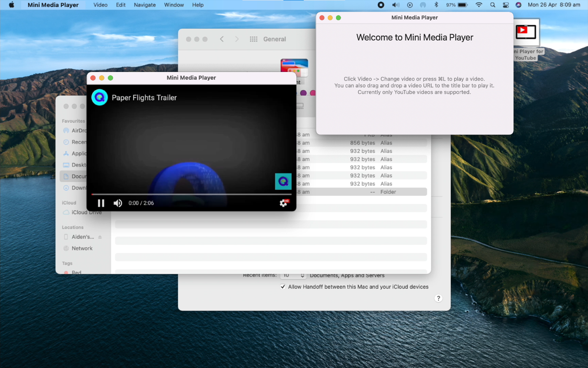Show all preferences grid icon
588x368 pixels.
(x=253, y=39)
